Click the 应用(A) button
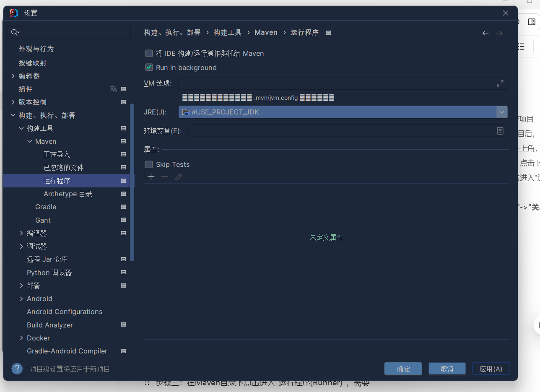This screenshot has width=540, height=392. click(x=491, y=369)
